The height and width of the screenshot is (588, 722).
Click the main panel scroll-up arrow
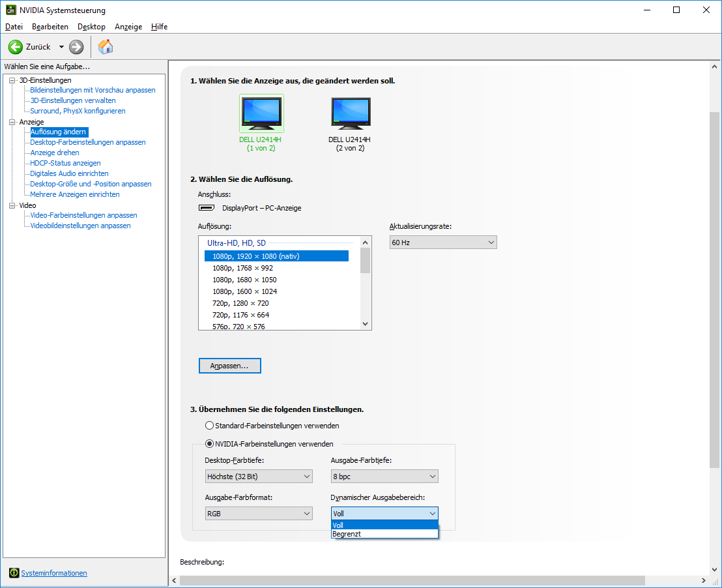[714, 66]
